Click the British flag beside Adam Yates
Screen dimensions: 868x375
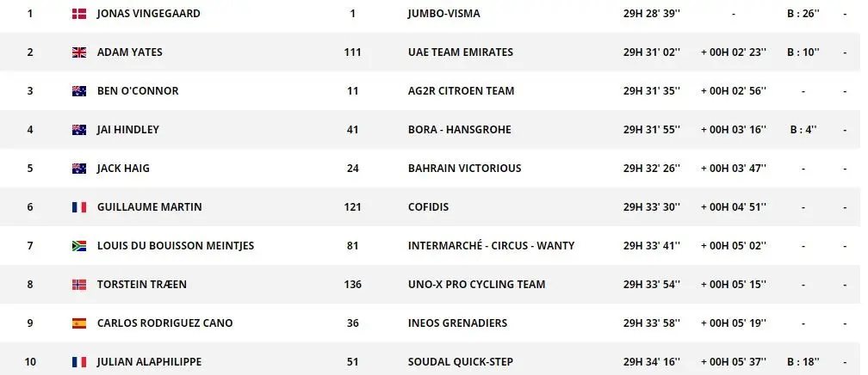[79, 52]
